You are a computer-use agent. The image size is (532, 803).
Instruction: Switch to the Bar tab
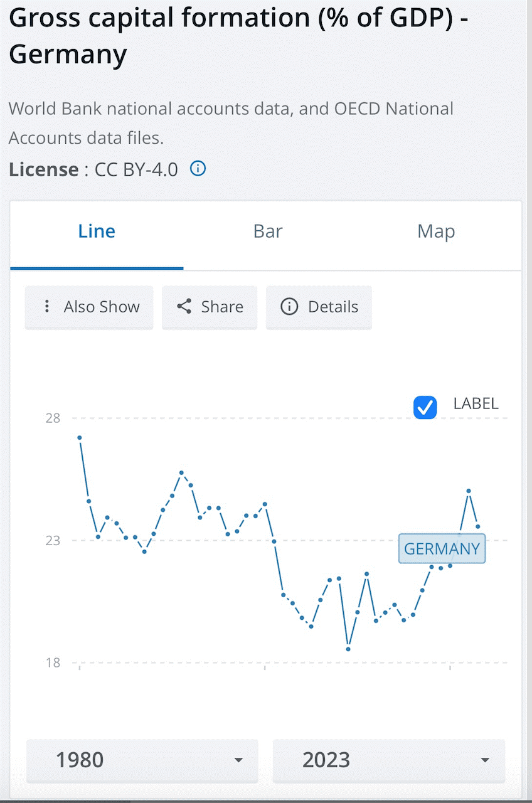(268, 231)
